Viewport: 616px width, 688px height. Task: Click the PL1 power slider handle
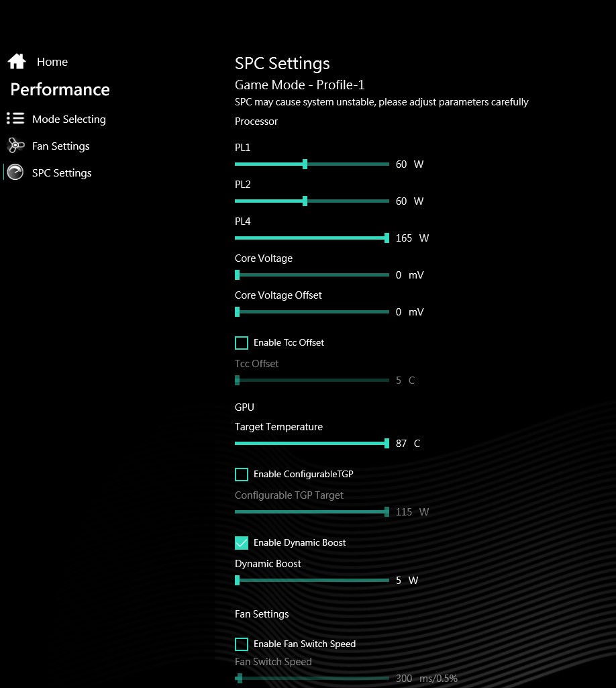pos(305,164)
